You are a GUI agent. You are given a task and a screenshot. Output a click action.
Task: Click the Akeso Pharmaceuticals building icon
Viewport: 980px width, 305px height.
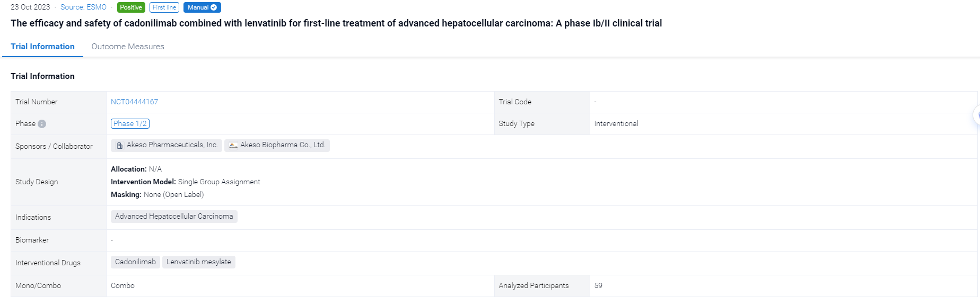(120, 146)
